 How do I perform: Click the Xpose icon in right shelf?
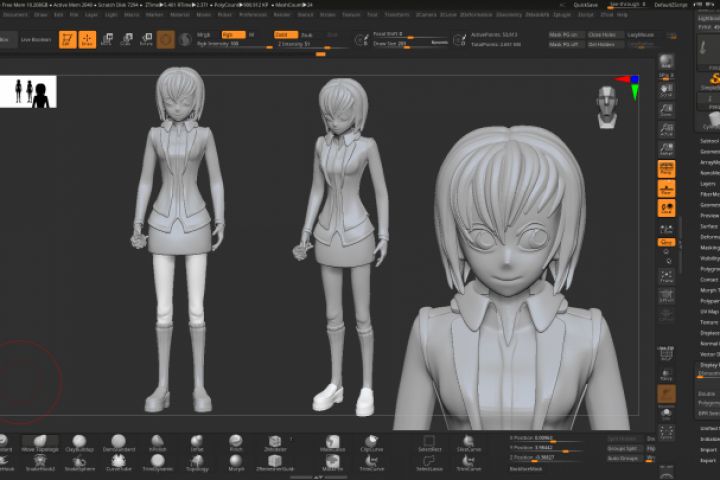tap(666, 432)
